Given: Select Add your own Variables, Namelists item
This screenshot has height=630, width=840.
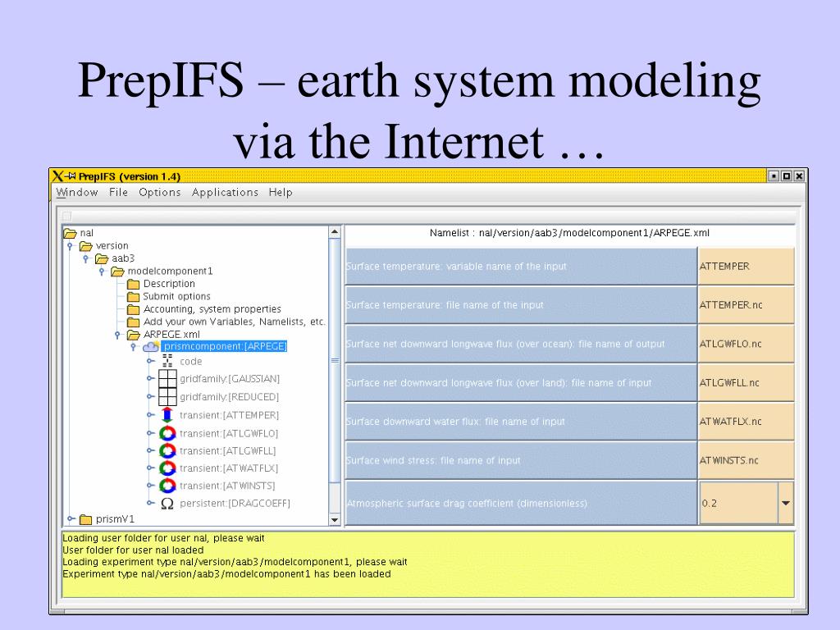Looking at the screenshot, I should [x=234, y=322].
